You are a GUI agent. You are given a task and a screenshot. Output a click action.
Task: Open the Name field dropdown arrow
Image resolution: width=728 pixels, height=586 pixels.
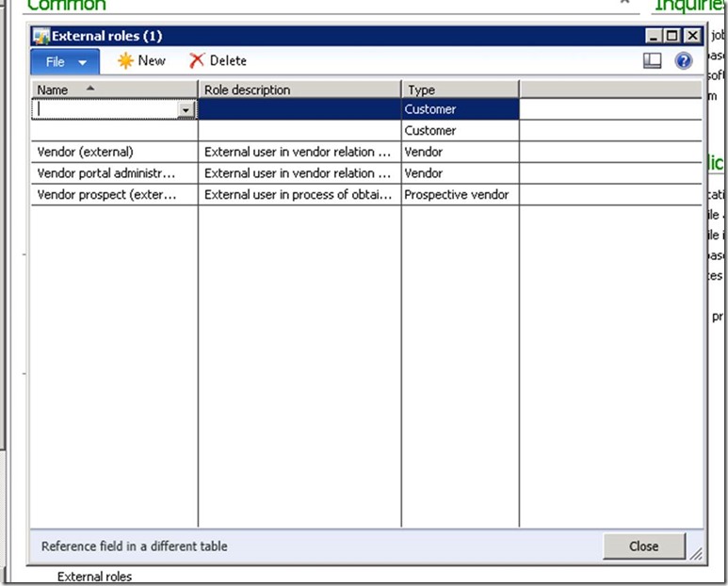pos(186,109)
